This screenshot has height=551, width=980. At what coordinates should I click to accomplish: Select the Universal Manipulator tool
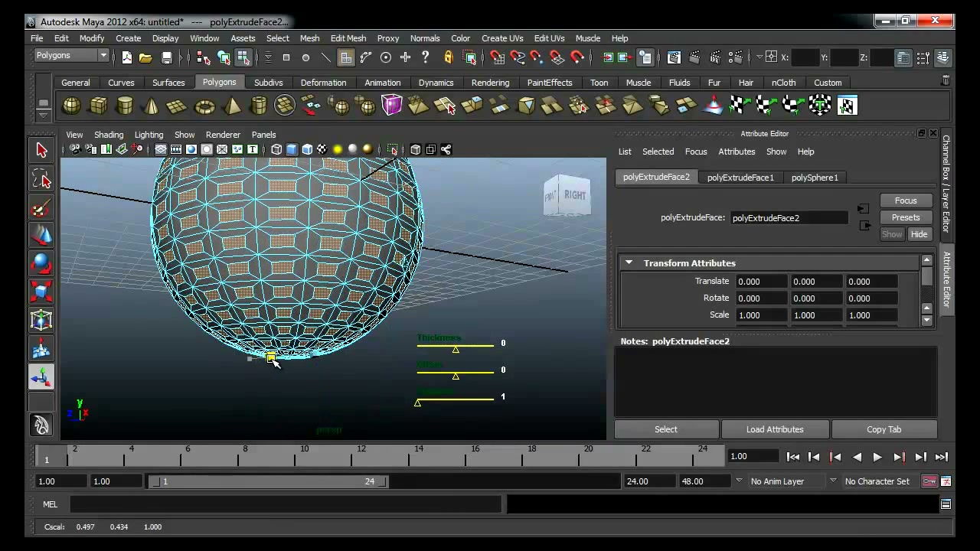click(41, 320)
